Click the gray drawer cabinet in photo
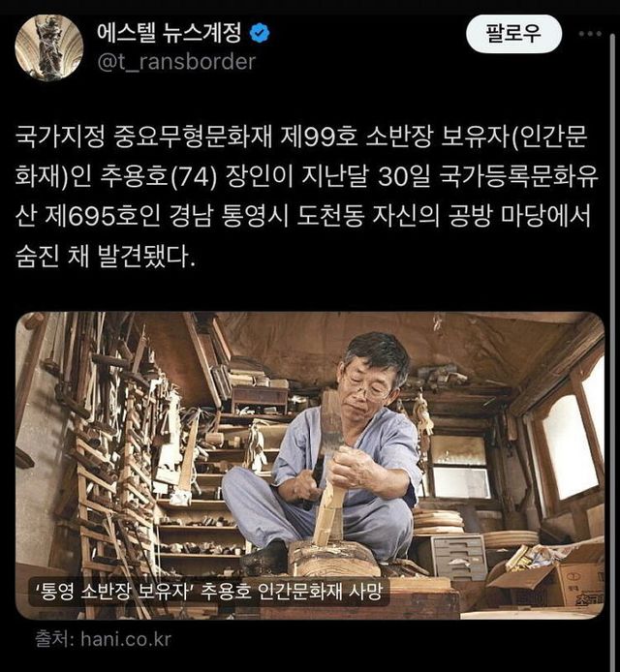 pyautogui.click(x=459, y=556)
